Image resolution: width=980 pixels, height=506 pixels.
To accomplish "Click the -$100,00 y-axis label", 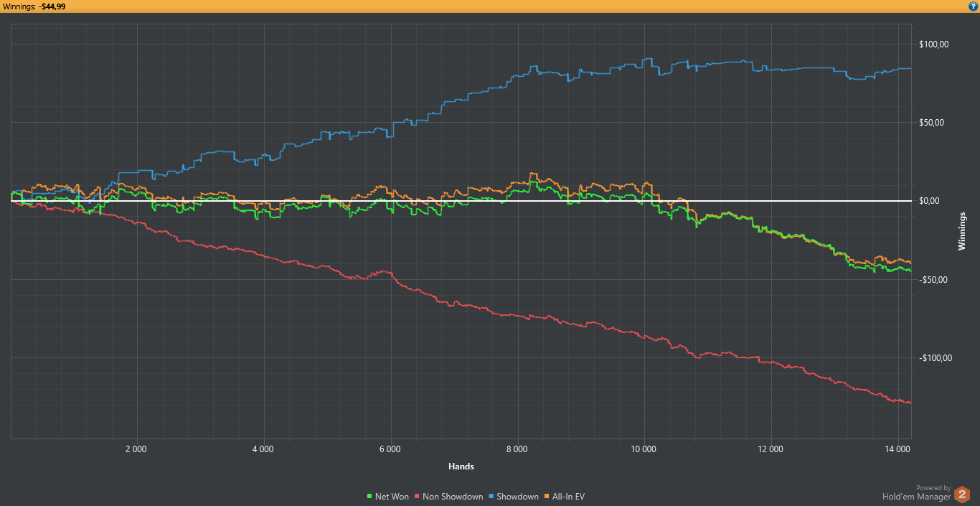I will 934,357.
